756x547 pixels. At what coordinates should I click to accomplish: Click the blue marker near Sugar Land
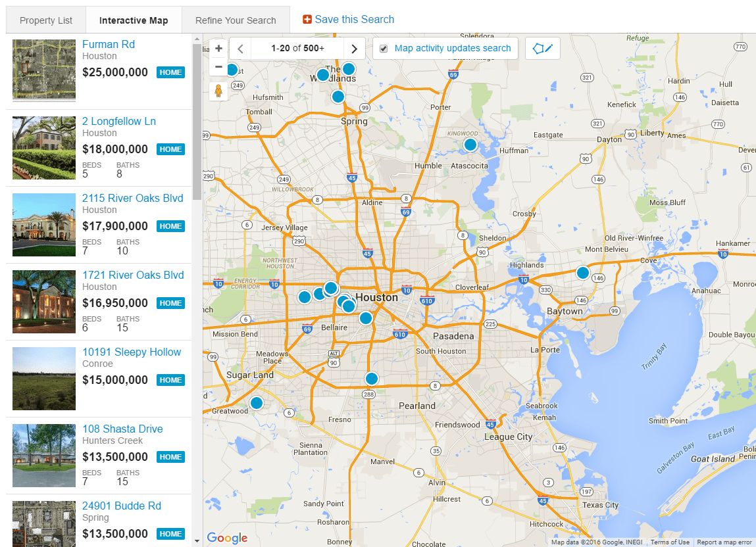point(256,403)
